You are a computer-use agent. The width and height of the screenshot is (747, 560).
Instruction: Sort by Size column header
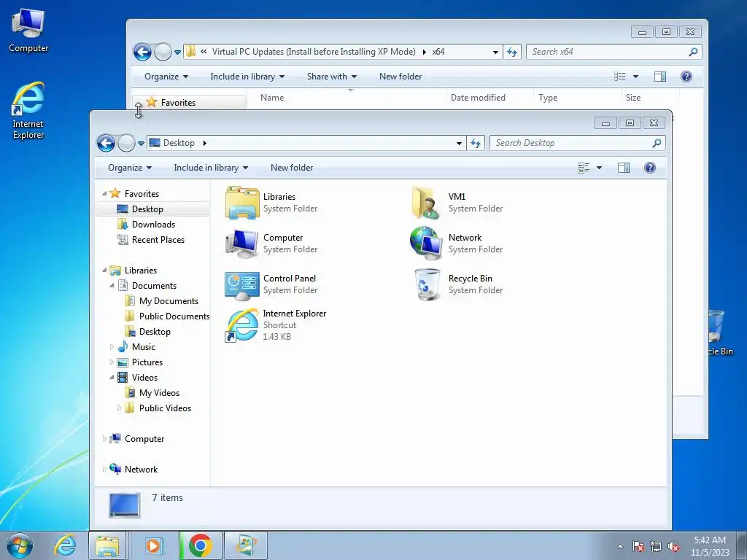point(650,98)
